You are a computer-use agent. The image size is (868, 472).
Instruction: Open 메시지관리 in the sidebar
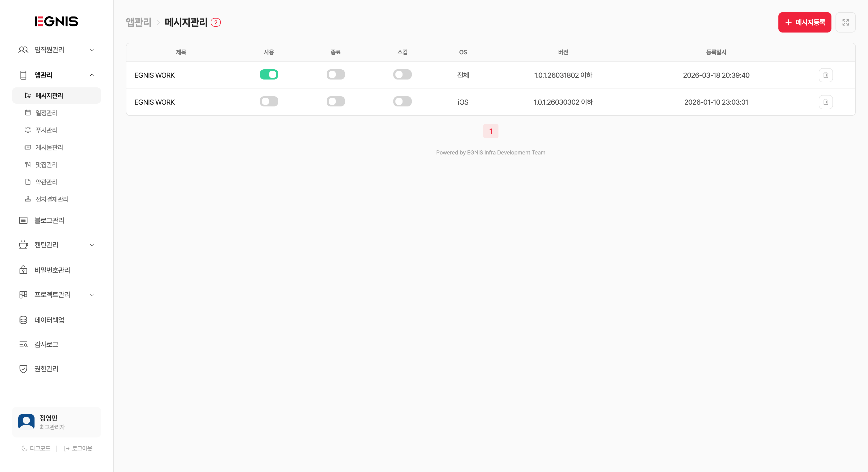click(57, 96)
